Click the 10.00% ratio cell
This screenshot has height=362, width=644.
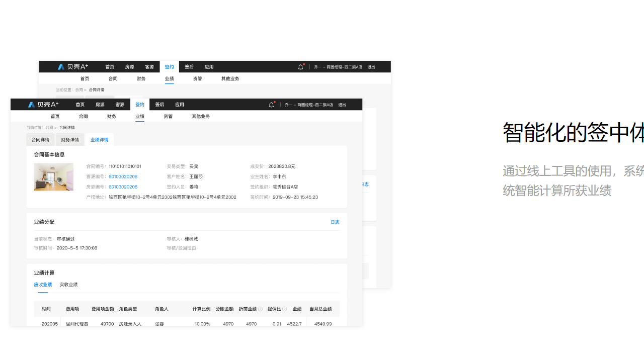click(203, 324)
